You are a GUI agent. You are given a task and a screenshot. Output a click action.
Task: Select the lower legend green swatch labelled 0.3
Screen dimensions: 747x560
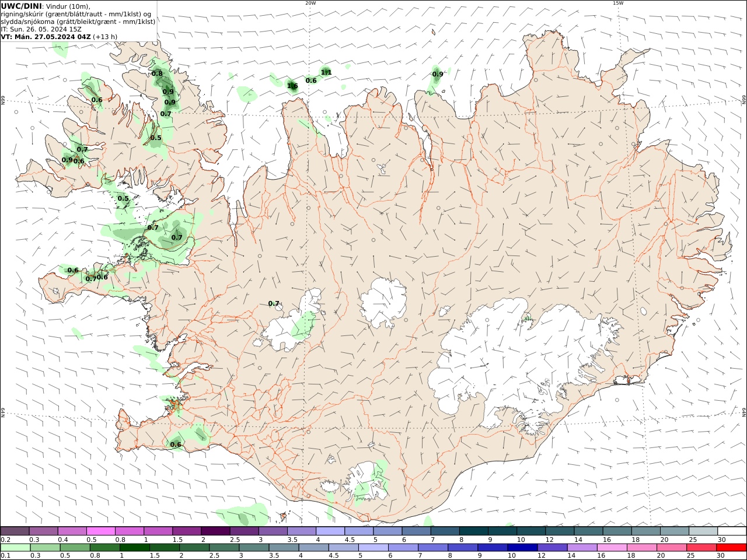click(46, 548)
